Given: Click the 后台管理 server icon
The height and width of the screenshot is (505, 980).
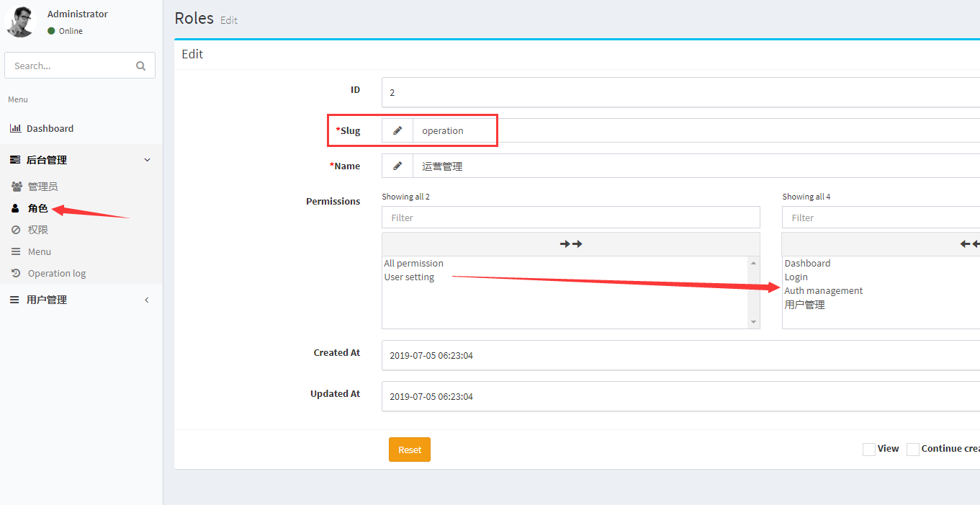Looking at the screenshot, I should [15, 160].
